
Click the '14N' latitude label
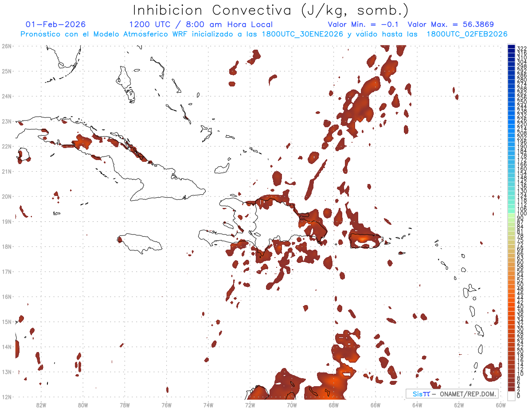pos(6,347)
